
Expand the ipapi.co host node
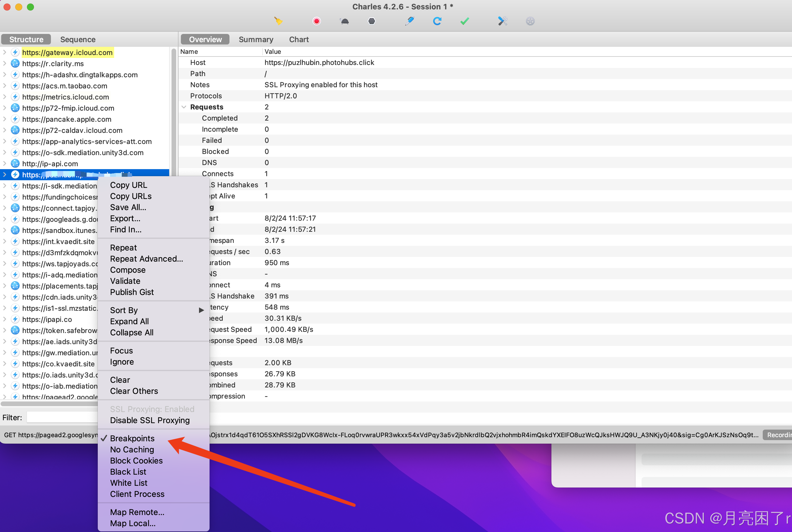pyautogui.click(x=4, y=319)
